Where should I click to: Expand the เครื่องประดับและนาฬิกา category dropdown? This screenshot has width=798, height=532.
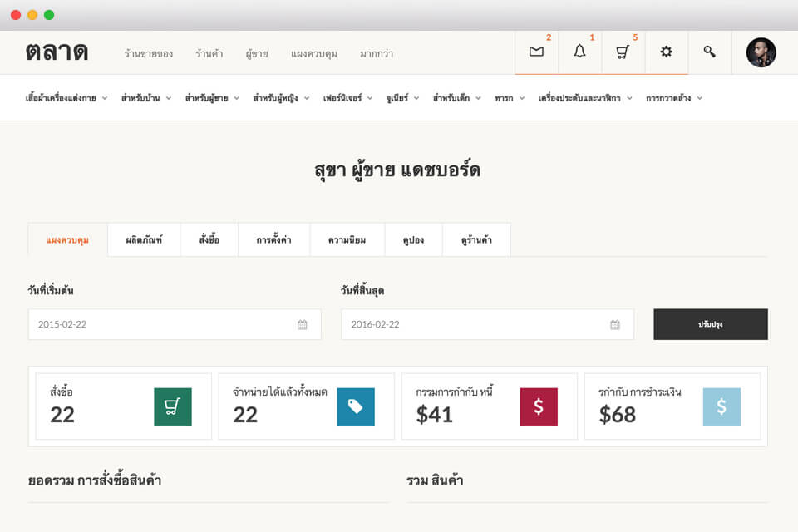[x=585, y=98]
